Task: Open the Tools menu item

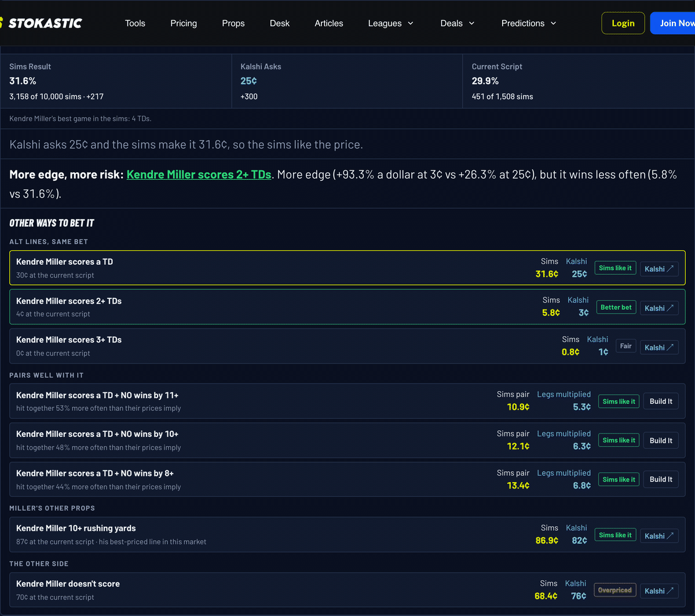Action: (x=135, y=23)
